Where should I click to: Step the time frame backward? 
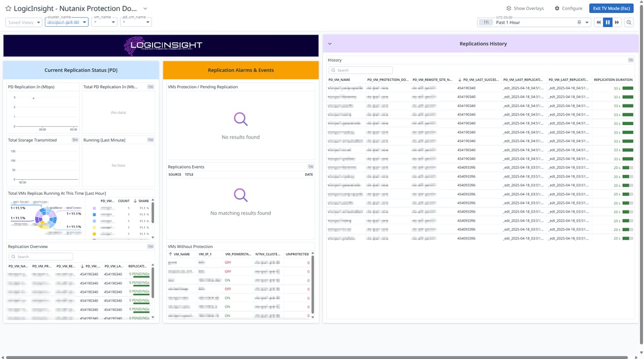tap(598, 22)
